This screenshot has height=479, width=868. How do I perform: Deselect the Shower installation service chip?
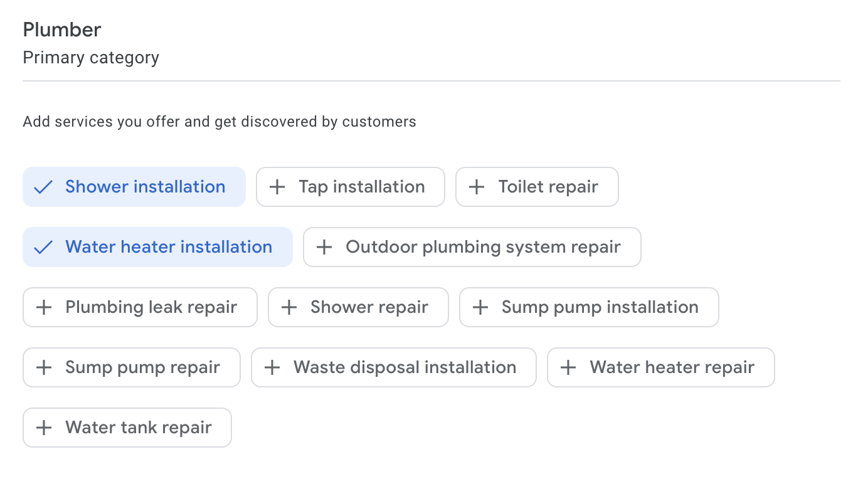134,187
